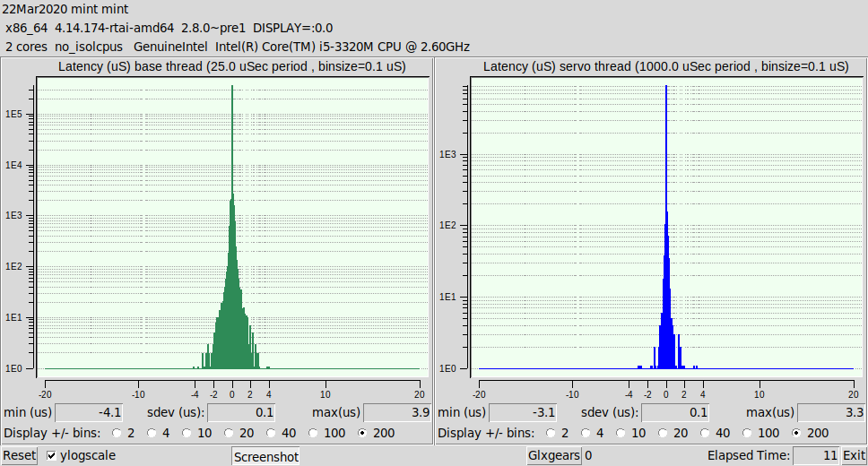Select base thread 2 bins radio
The image size is (868, 466).
(x=117, y=434)
